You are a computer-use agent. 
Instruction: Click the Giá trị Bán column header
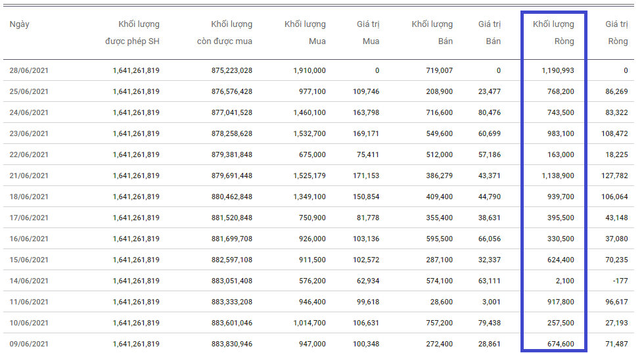point(490,33)
